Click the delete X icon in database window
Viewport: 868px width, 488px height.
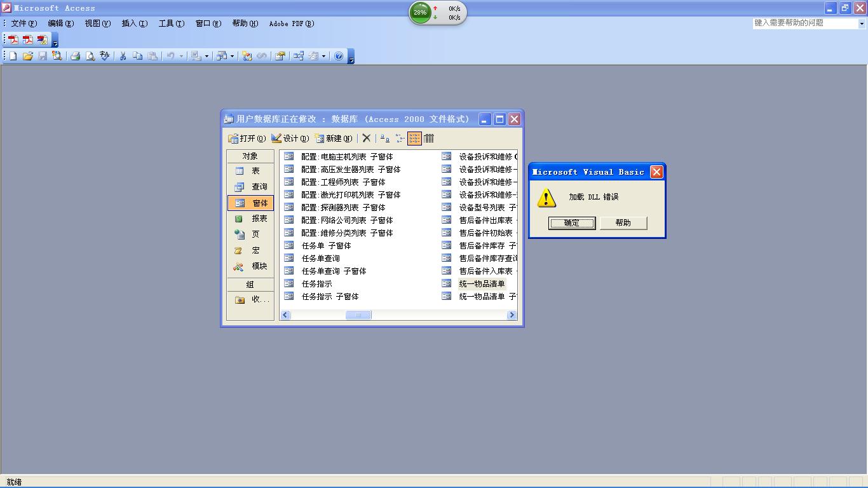(x=366, y=139)
